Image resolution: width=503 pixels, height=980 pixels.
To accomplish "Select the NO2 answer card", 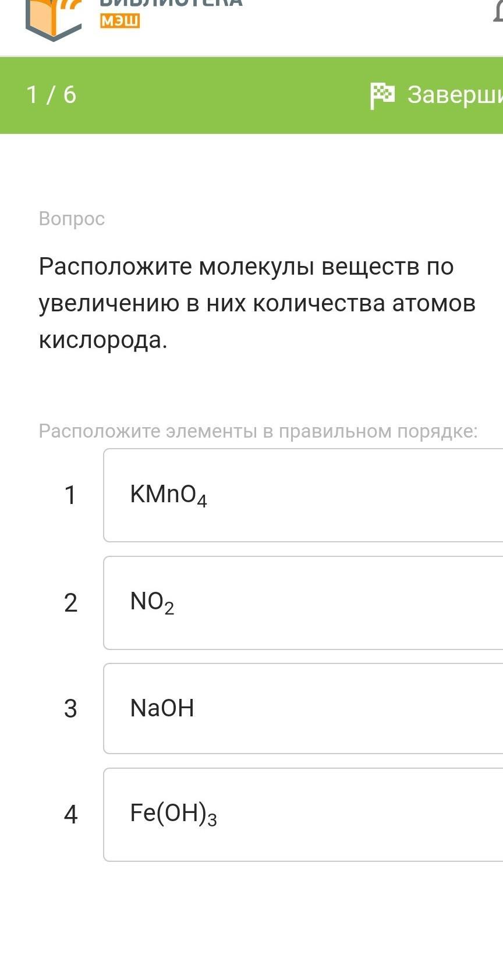I will coord(303,602).
